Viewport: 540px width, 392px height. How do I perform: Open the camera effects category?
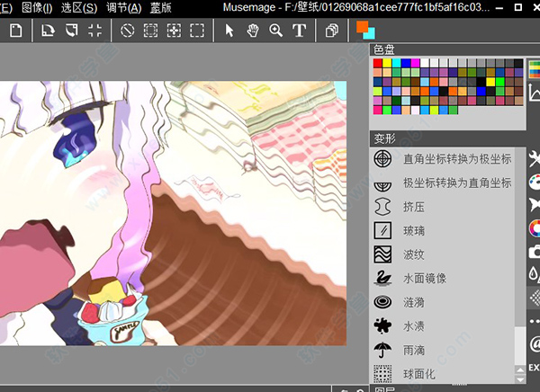pyautogui.click(x=534, y=252)
